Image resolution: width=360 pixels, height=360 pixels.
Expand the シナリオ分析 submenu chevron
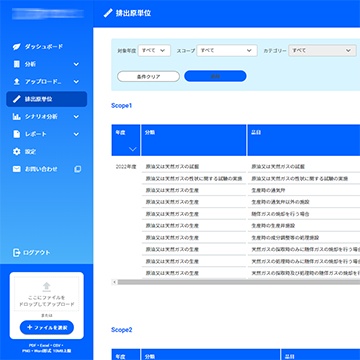[76, 117]
